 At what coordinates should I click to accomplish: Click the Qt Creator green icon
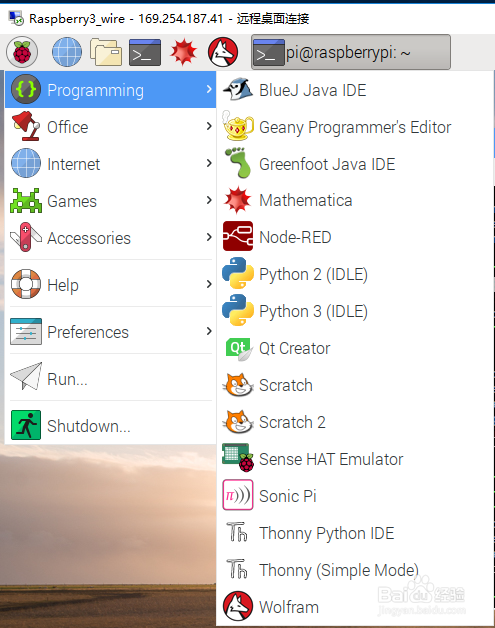coord(239,348)
